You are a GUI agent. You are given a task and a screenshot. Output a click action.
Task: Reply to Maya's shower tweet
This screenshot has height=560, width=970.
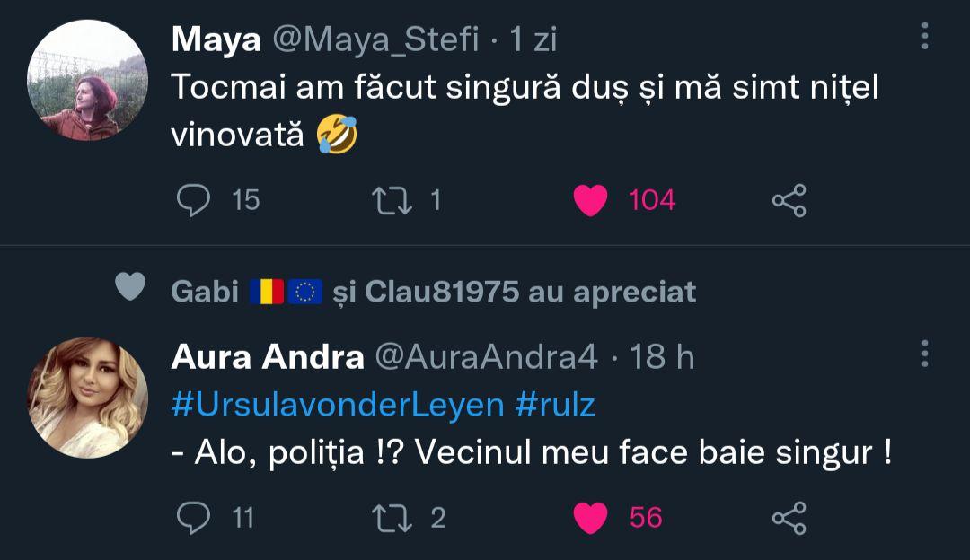point(192,199)
